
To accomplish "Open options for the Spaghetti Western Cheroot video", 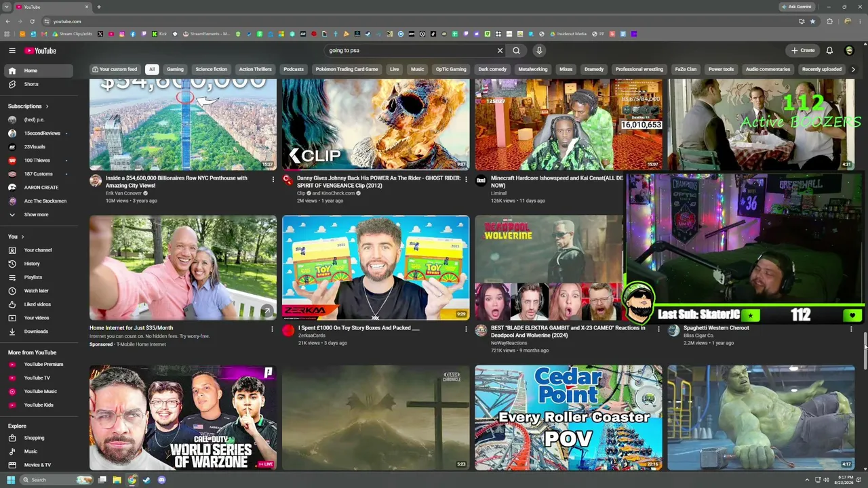I will pyautogui.click(x=851, y=329).
